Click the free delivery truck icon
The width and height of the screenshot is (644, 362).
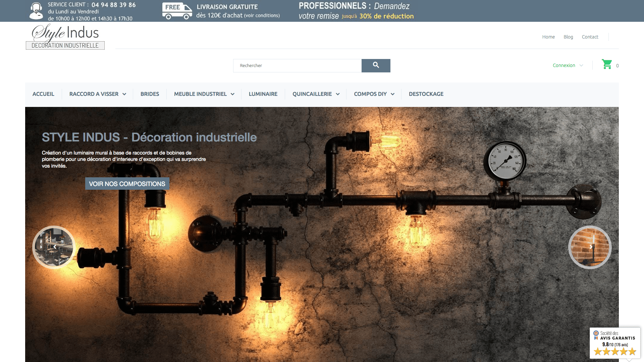coord(177,11)
